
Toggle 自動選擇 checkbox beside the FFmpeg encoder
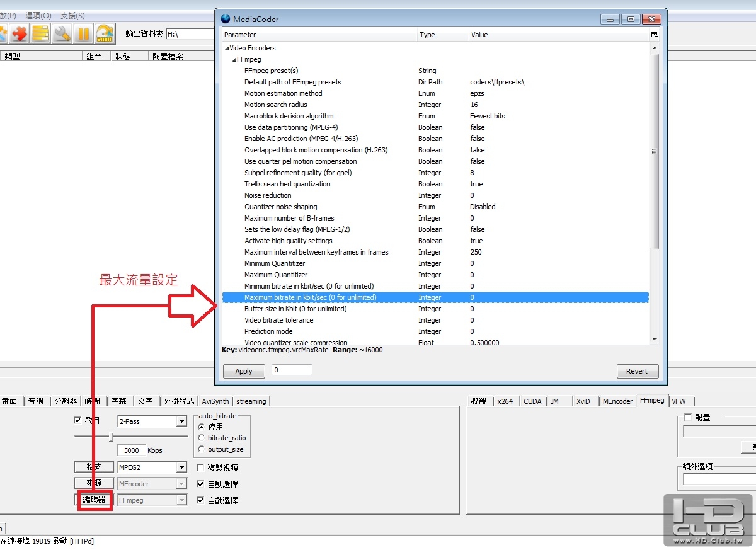200,500
